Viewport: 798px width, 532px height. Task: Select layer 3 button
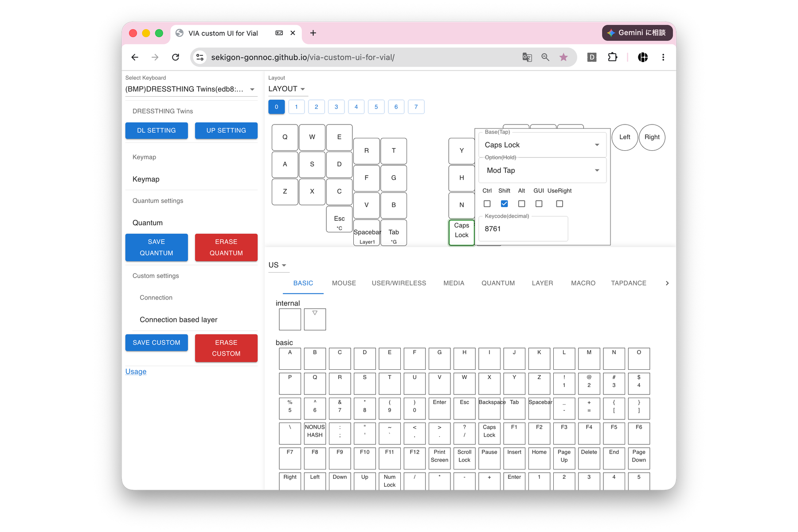tap(336, 107)
